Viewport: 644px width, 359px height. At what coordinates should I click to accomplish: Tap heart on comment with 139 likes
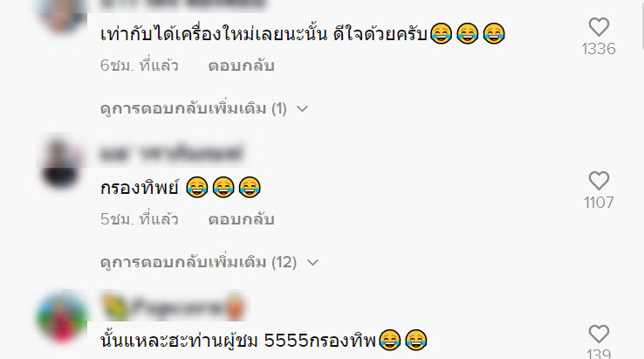[x=599, y=334]
